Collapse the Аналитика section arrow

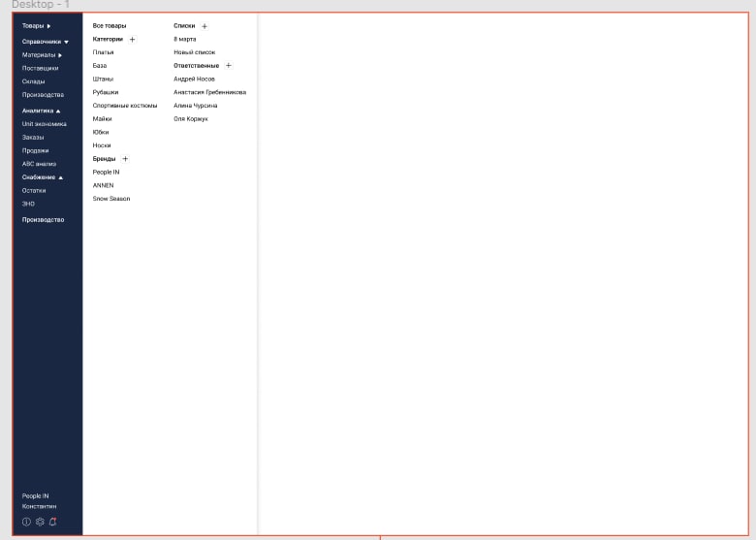coord(58,111)
